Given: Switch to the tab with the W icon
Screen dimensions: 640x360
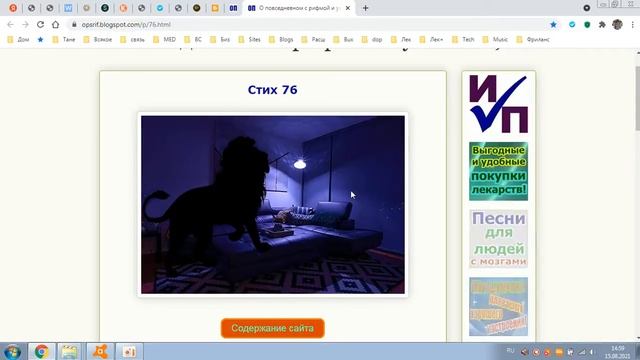Looking at the screenshot, I should point(68,8).
